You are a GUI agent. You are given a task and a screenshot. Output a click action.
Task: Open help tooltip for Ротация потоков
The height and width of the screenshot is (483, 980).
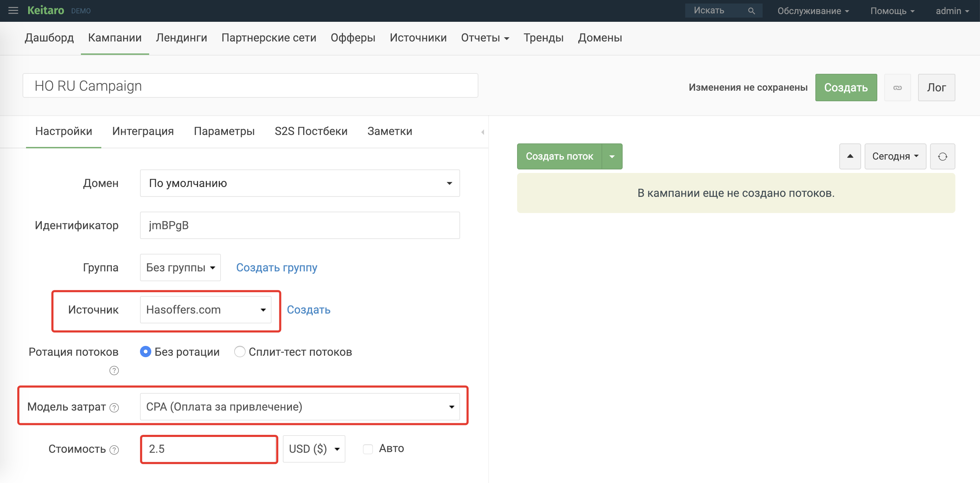point(114,371)
